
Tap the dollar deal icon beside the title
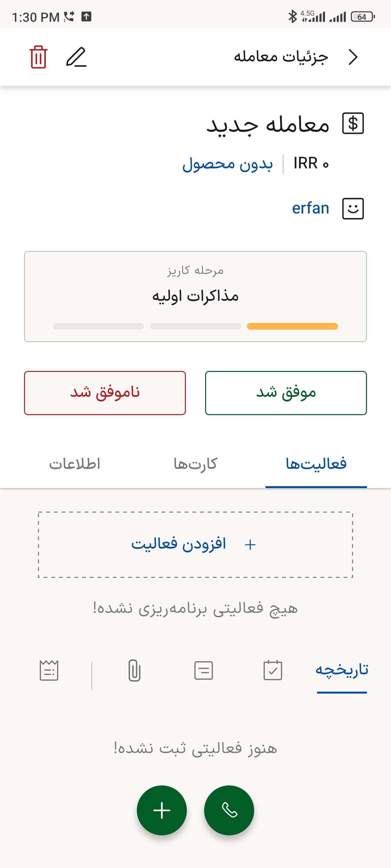[353, 123]
